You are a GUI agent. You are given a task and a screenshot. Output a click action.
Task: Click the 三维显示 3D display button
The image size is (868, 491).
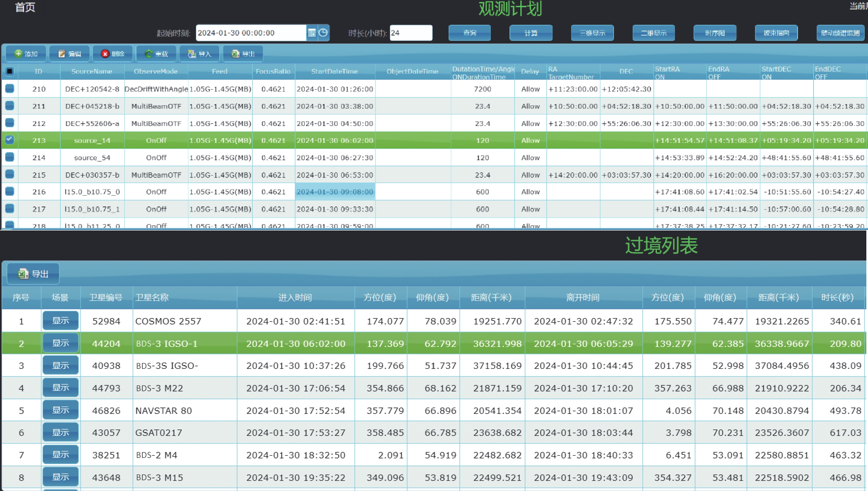tap(592, 33)
